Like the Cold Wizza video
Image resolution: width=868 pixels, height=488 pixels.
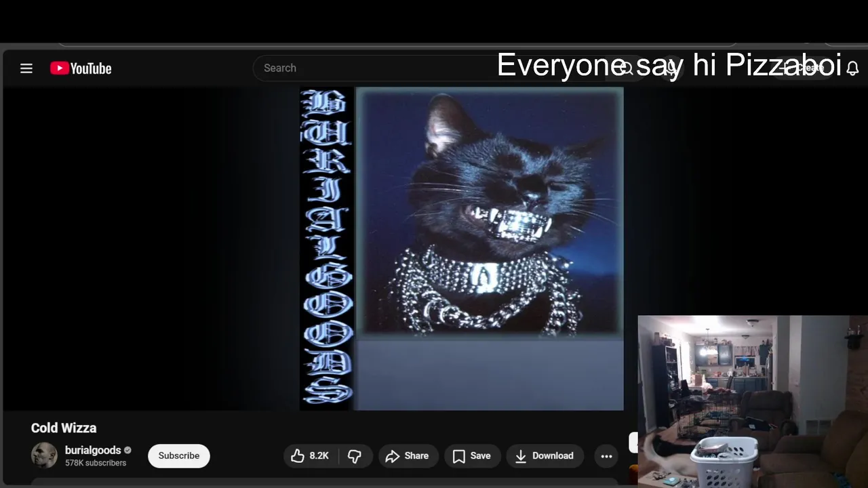click(x=311, y=456)
